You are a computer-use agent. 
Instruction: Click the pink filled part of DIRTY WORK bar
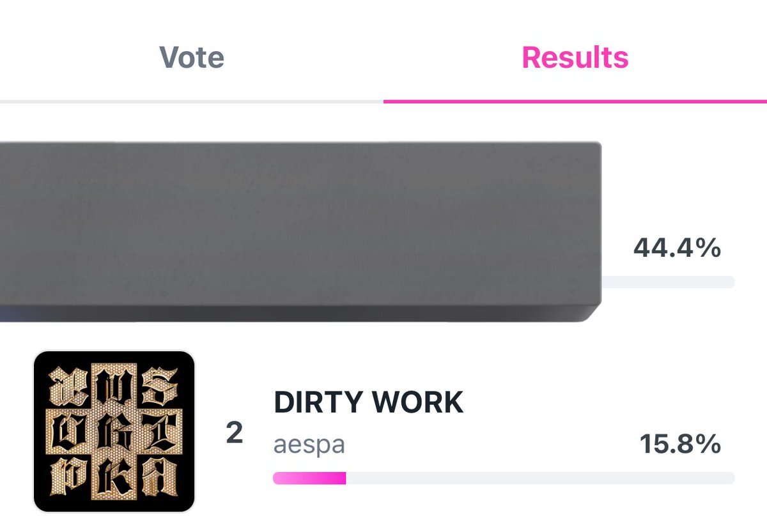point(309,478)
